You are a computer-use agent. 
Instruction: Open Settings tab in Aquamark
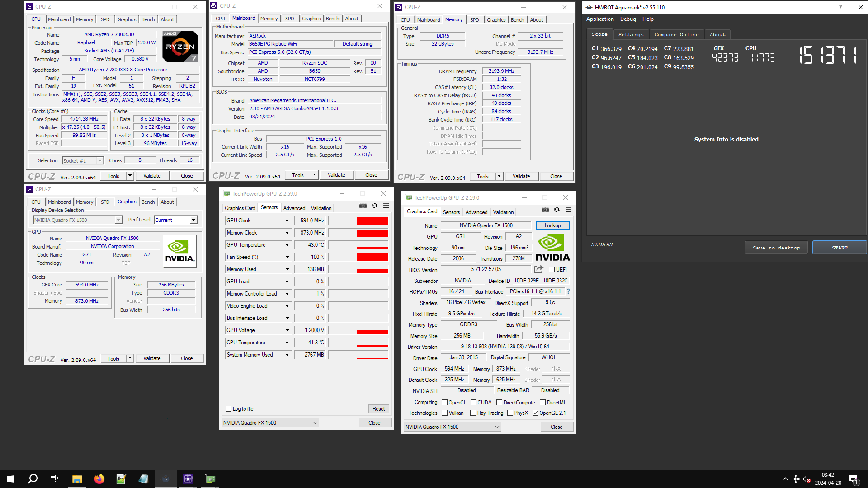tap(631, 34)
